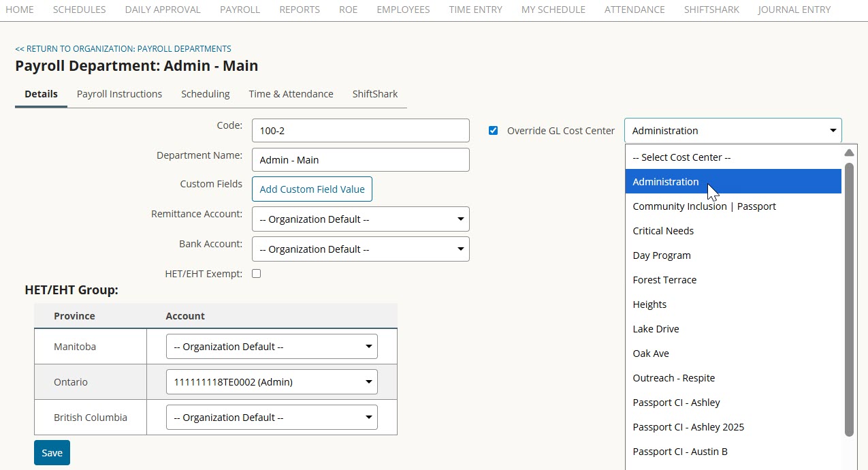Open the HOME menu item

click(x=20, y=10)
